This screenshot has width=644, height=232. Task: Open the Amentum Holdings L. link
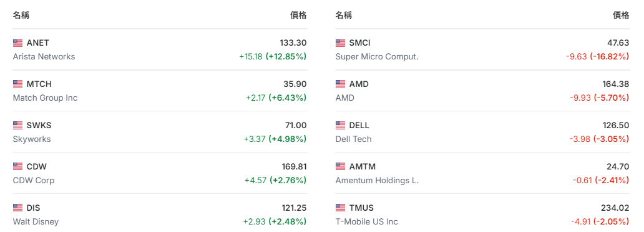coord(377,181)
